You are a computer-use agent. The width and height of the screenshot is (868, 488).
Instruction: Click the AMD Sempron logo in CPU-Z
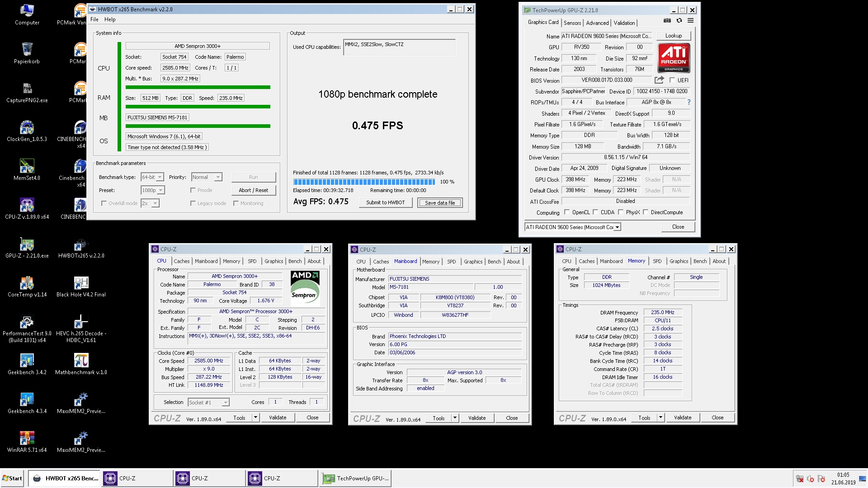[x=305, y=288]
